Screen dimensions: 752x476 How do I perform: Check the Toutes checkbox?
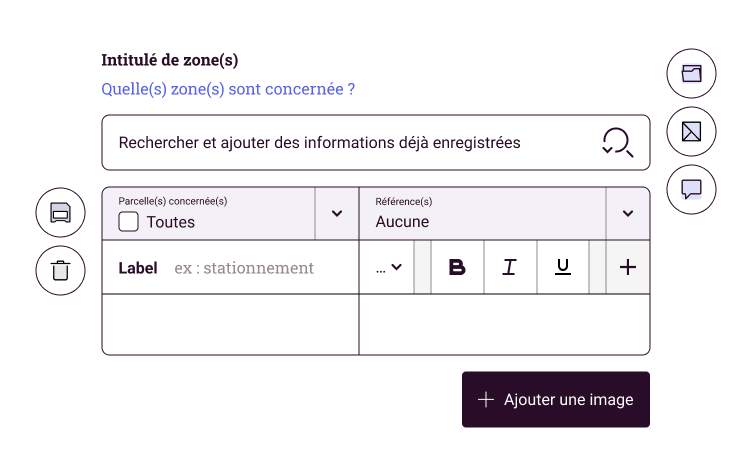tap(129, 222)
